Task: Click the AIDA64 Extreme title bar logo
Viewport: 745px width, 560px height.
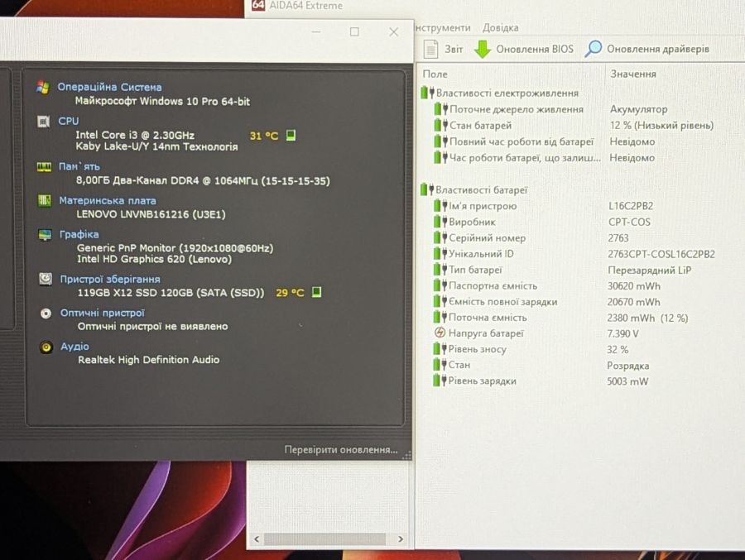Action: [258, 5]
